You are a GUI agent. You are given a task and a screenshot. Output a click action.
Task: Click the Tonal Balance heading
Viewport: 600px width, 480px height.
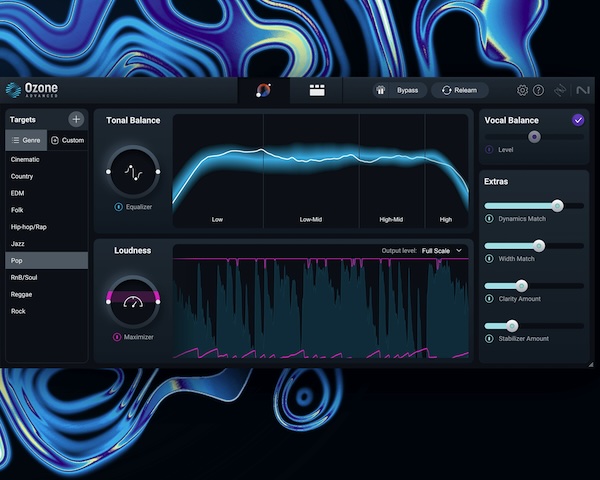133,120
